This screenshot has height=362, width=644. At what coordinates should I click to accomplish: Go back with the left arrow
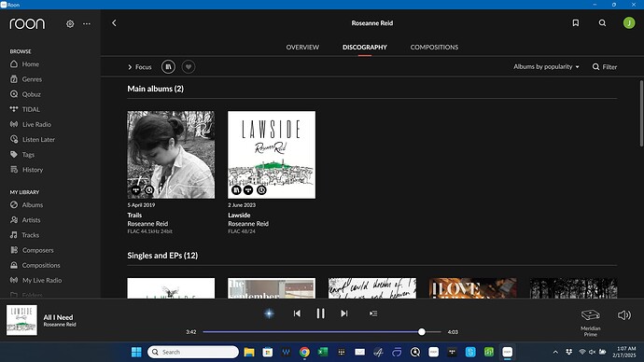114,23
